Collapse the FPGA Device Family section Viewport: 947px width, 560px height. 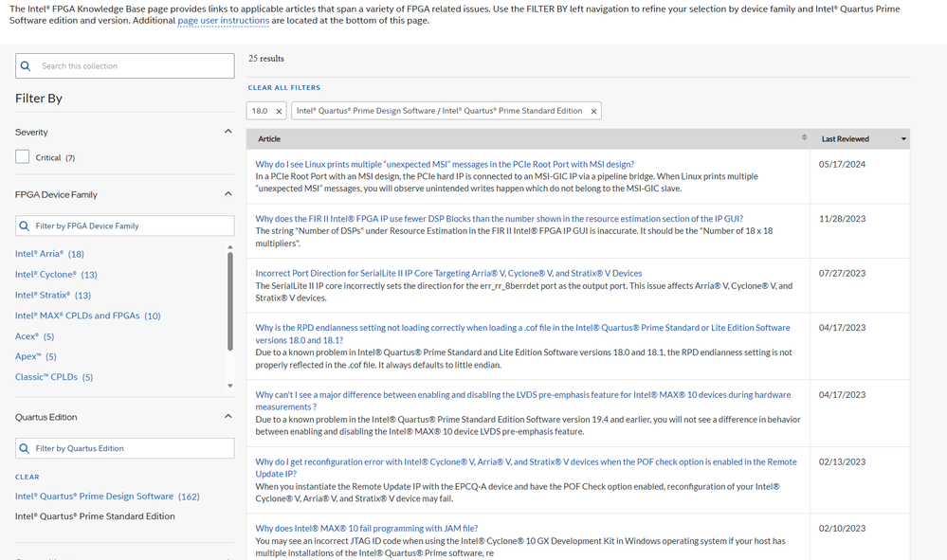click(228, 194)
